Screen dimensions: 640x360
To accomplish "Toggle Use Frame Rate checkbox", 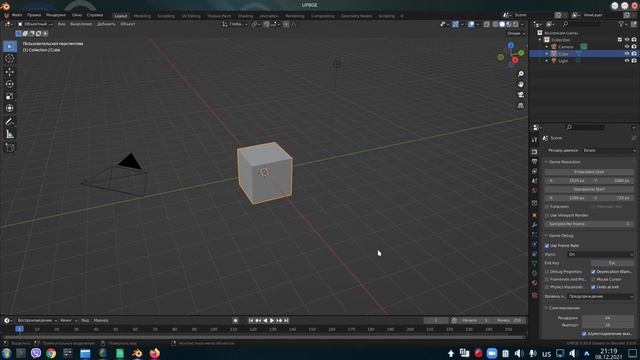I will 547,246.
